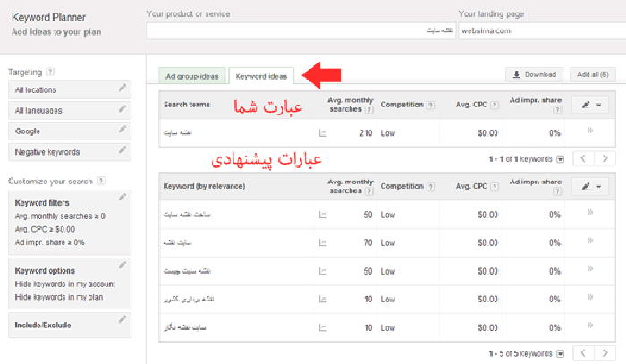The image size is (626, 364).
Task: Click the 210 monthly searches value
Action: coord(365,133)
